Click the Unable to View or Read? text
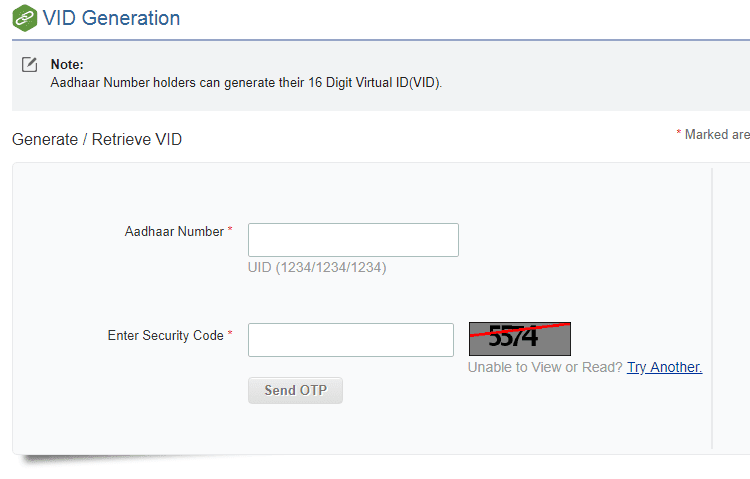This screenshot has height=479, width=750. point(545,367)
